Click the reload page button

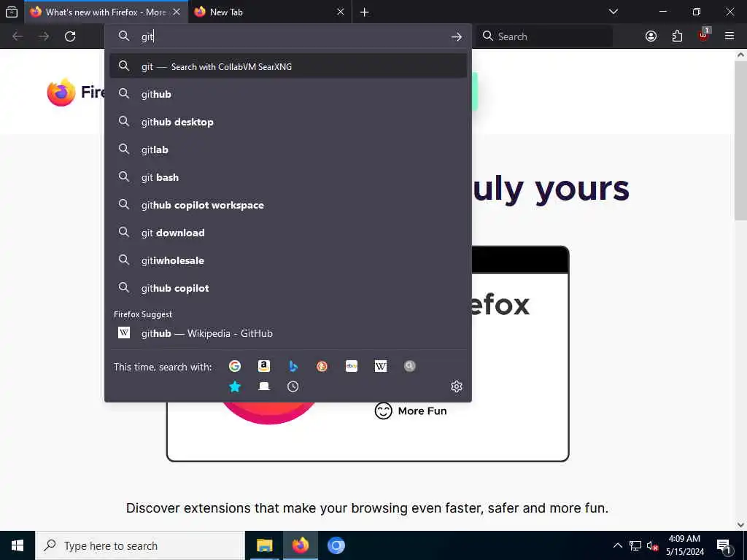(x=70, y=36)
